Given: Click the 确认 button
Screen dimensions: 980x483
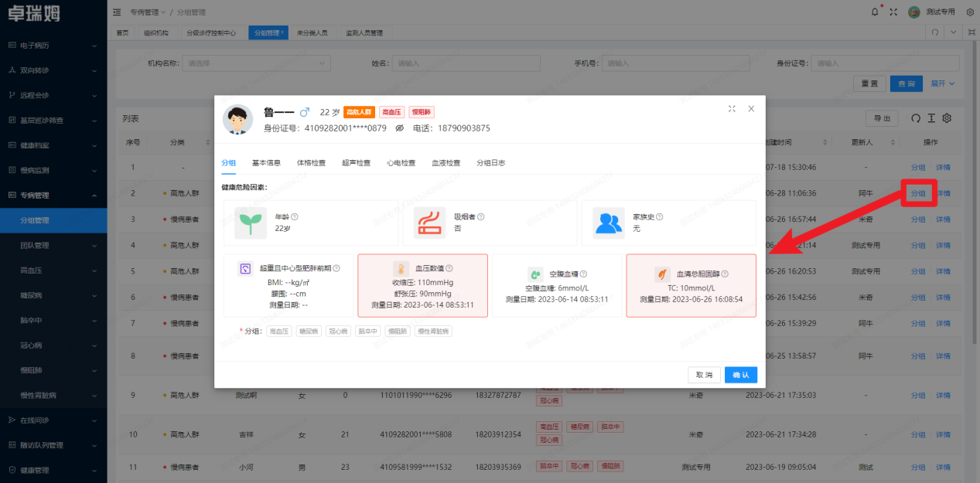Looking at the screenshot, I should click(740, 375).
